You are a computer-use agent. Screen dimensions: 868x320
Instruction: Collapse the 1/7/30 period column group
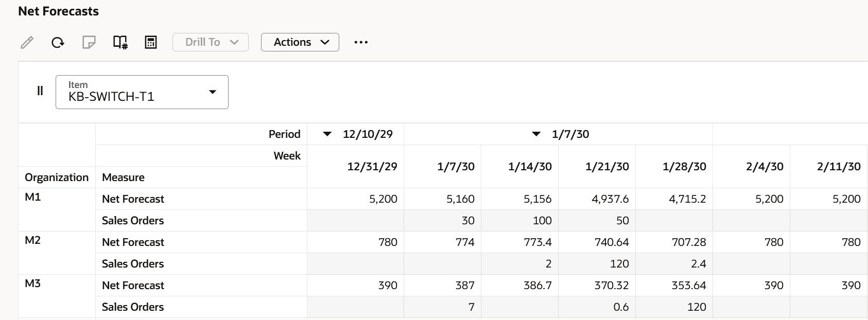(x=536, y=134)
